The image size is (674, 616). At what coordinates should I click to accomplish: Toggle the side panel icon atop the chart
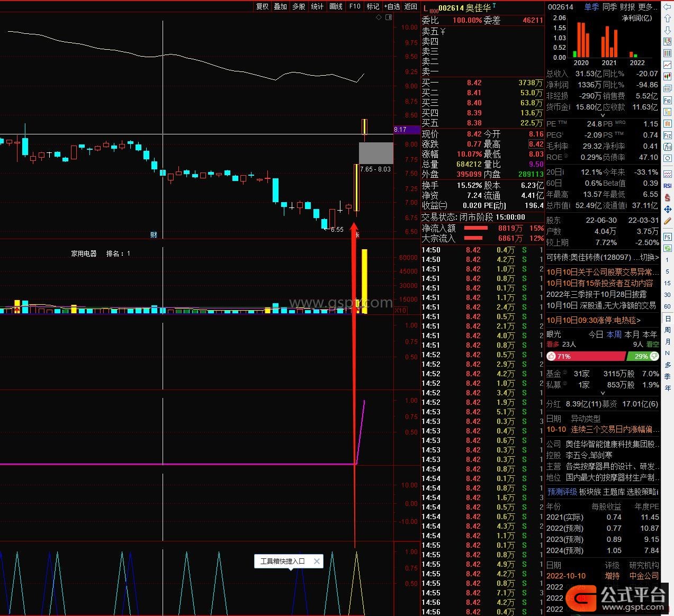(389, 17)
